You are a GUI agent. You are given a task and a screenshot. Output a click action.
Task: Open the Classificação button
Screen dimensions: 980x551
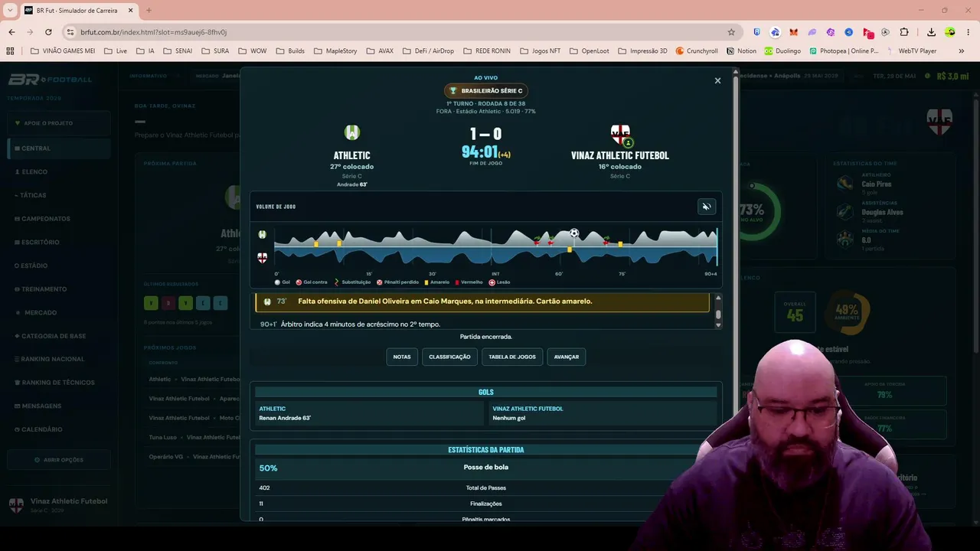pyautogui.click(x=449, y=357)
